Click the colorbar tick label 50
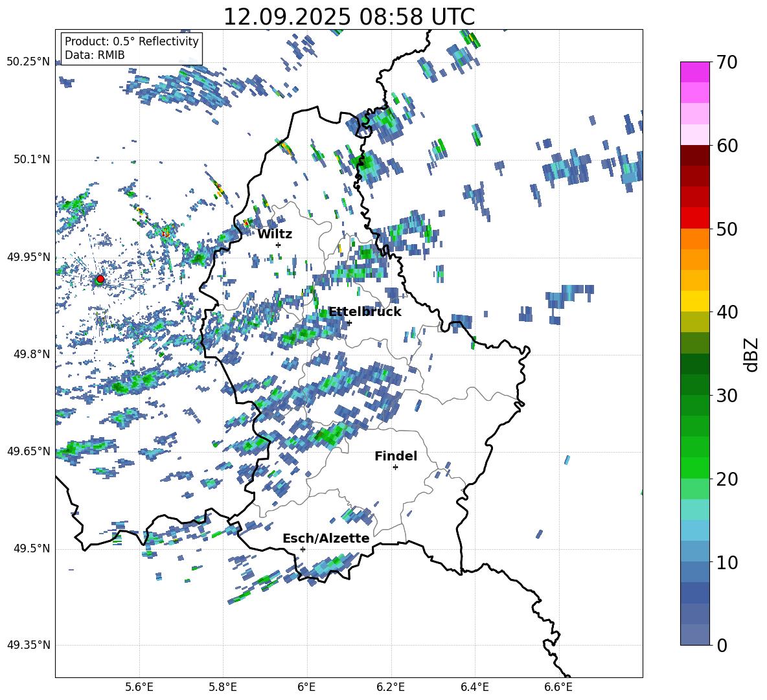This screenshot has height=700, width=767. tap(727, 229)
